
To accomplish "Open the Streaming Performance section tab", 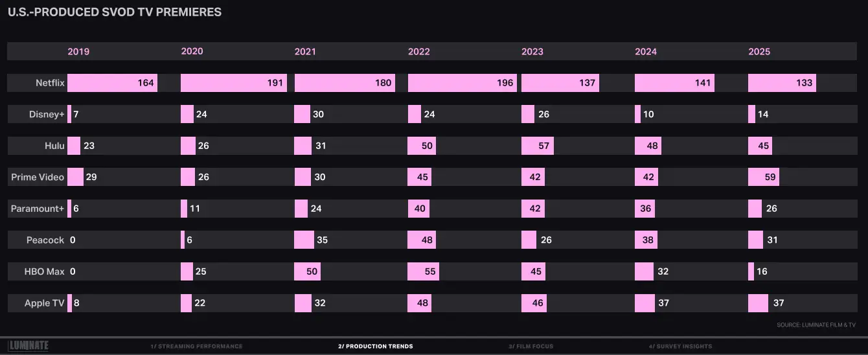I will [x=196, y=347].
